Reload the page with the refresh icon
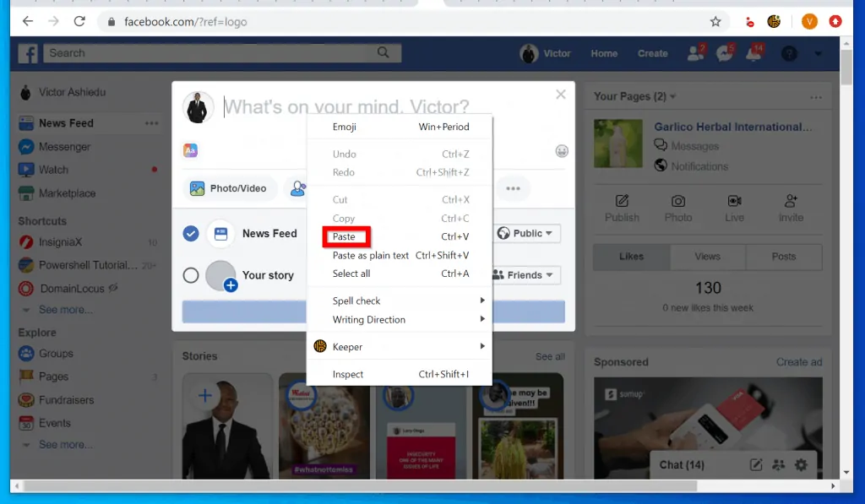 pyautogui.click(x=79, y=21)
